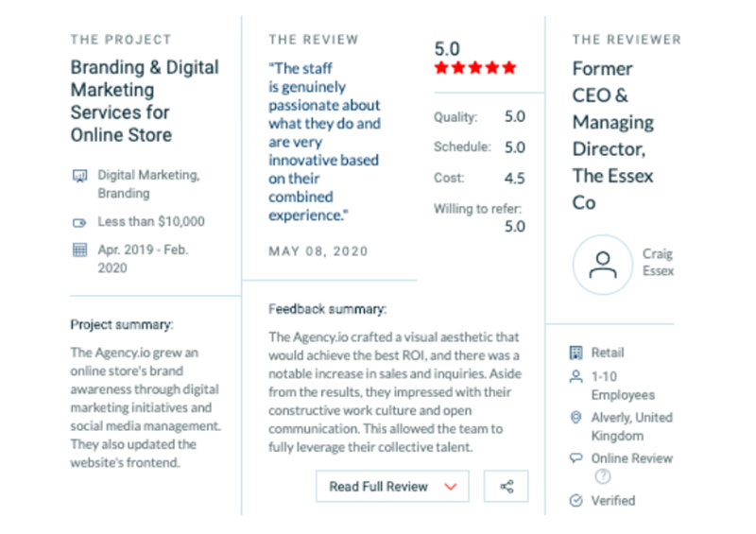Viewport: 756px width, 534px height.
Task: Click the staff quote review text
Action: click(x=324, y=142)
